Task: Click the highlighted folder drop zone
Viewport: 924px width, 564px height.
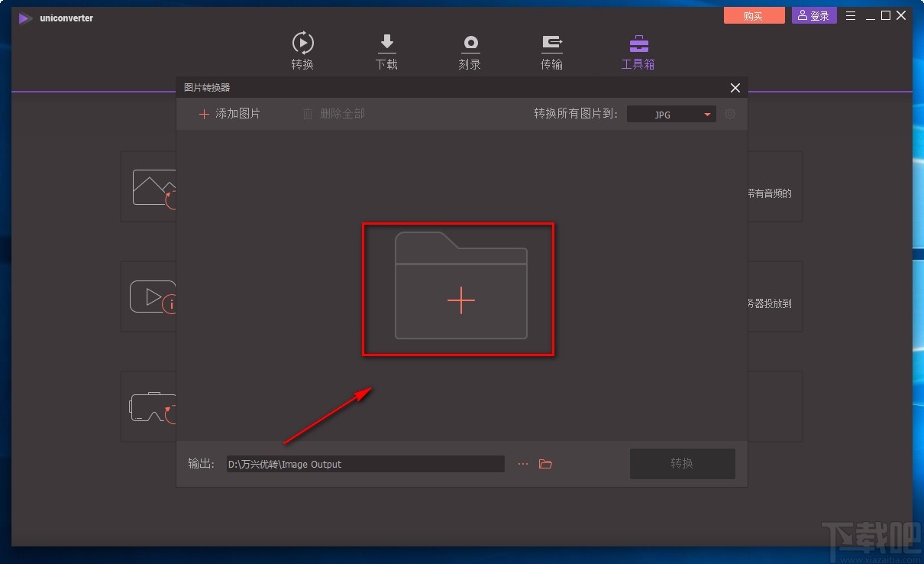Action: coord(458,289)
